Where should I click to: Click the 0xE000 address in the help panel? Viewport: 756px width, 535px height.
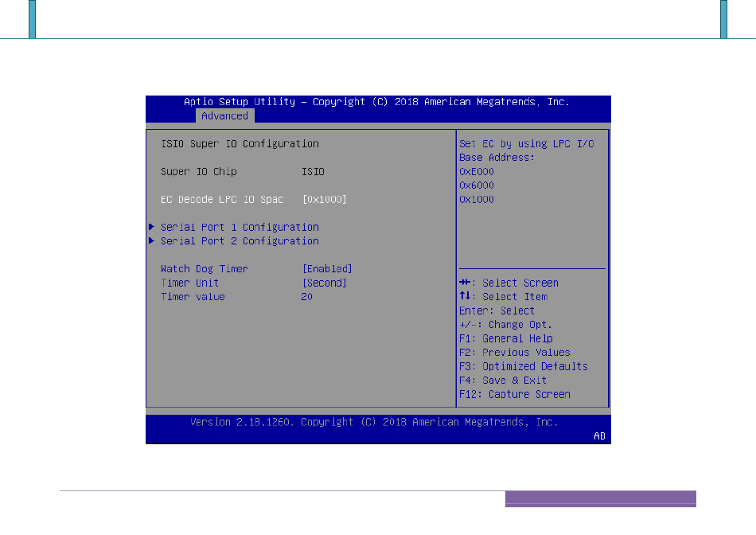[x=476, y=171]
